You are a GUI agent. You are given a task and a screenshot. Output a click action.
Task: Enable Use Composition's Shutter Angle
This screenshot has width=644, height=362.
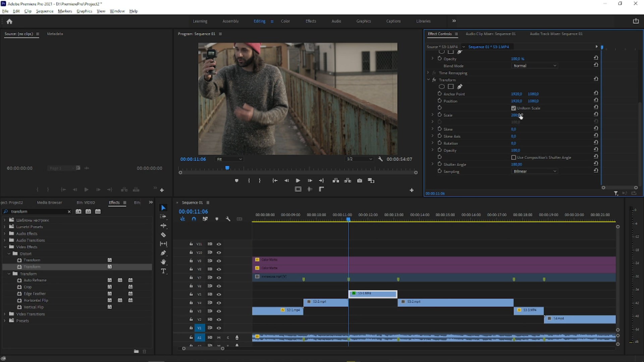pos(513,158)
